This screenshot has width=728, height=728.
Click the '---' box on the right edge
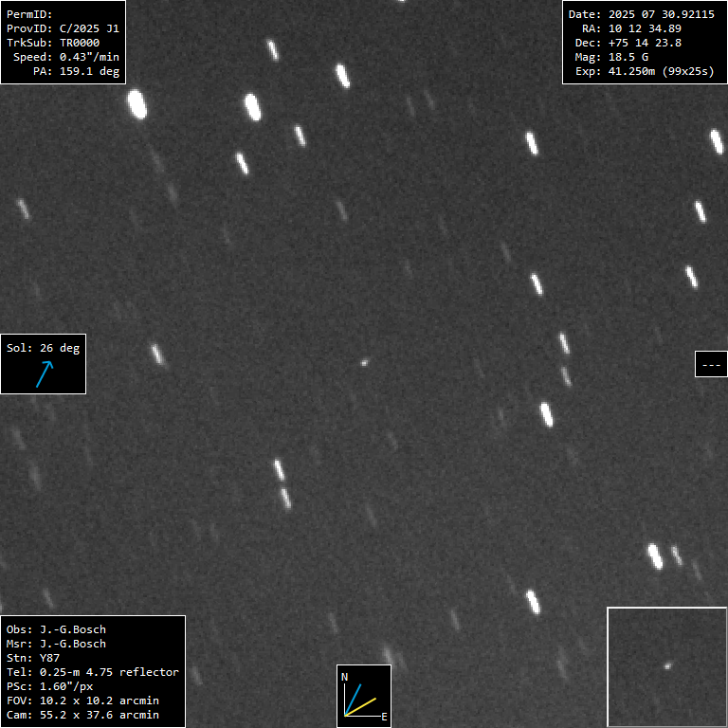pos(711,364)
